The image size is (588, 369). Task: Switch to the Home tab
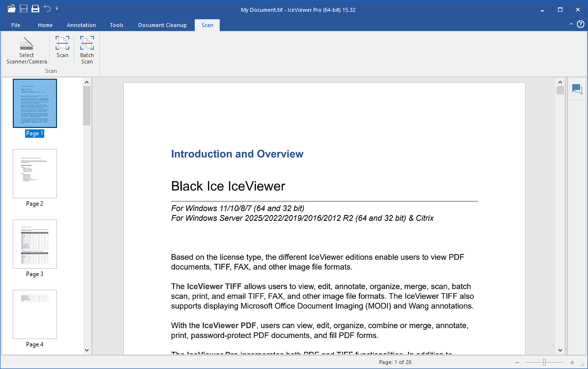coord(45,25)
